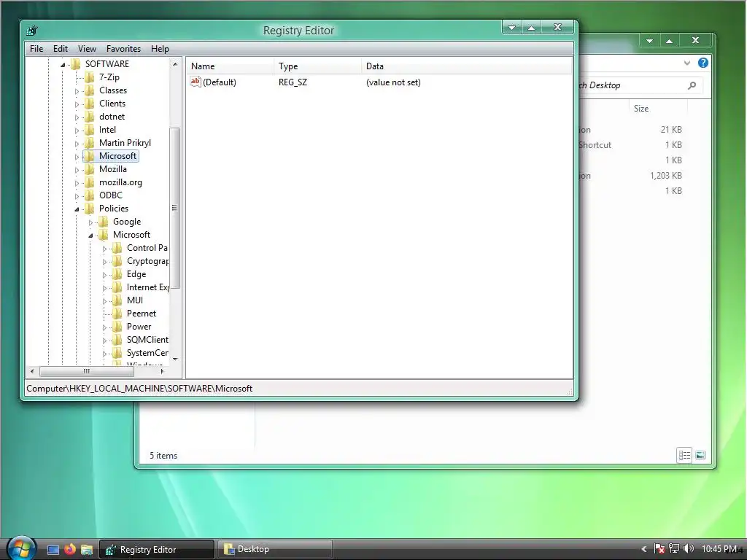Sort values by the Name column header
747x560 pixels.
click(x=230, y=66)
